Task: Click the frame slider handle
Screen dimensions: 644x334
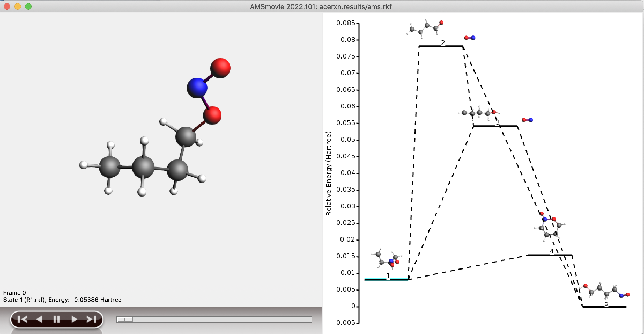Action: coord(125,320)
